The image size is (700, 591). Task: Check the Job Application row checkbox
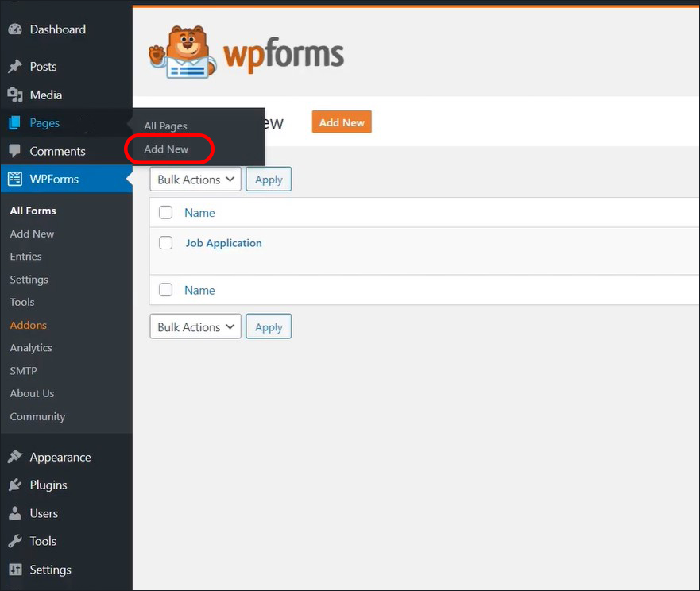[165, 243]
